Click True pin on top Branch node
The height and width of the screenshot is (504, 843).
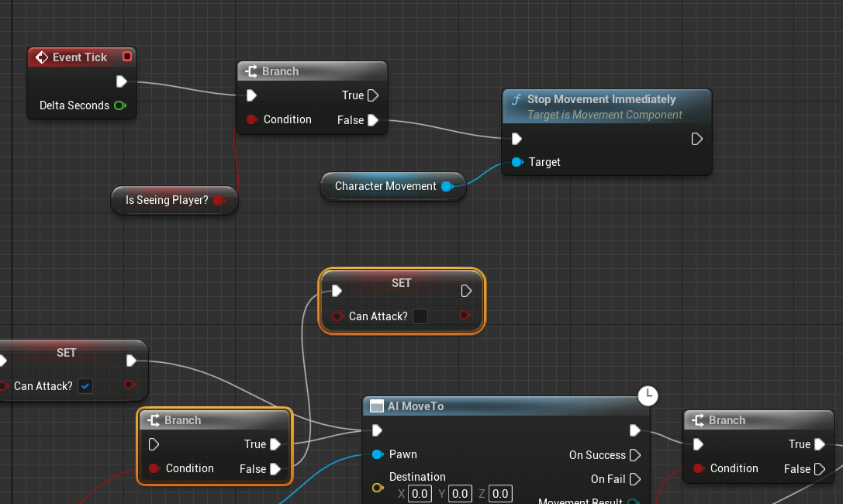click(373, 95)
